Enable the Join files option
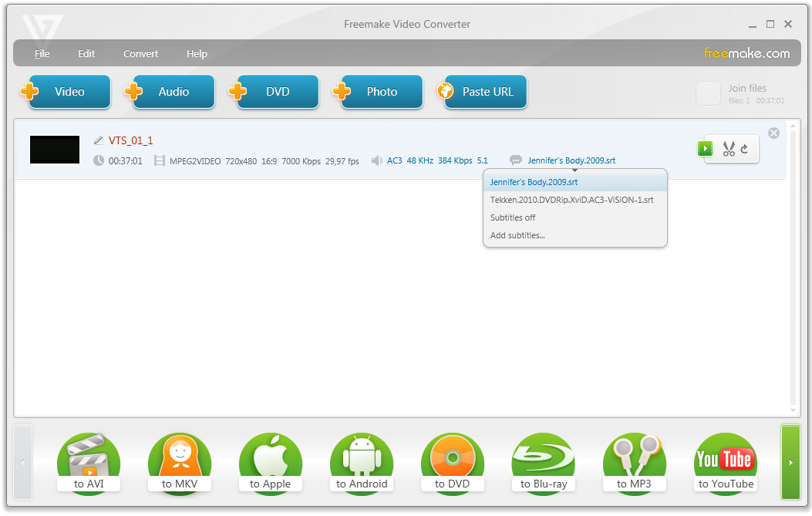 pyautogui.click(x=708, y=93)
